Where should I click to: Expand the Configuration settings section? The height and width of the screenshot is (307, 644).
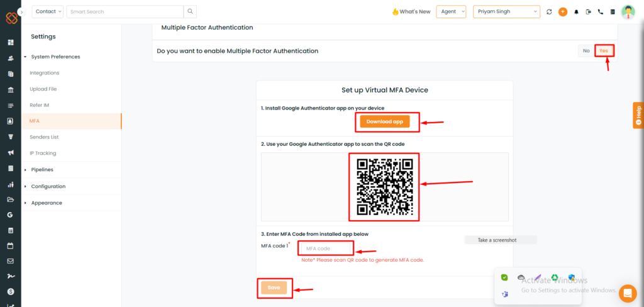tap(48, 186)
